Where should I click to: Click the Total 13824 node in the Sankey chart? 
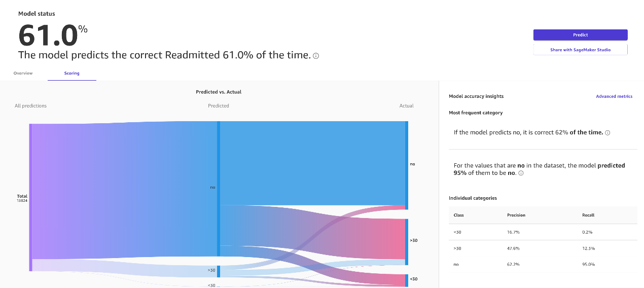30,197
